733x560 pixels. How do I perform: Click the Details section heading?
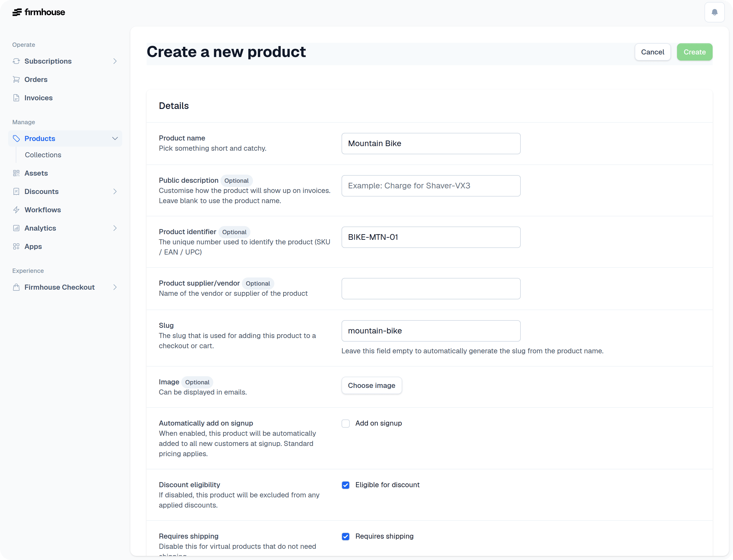pos(174,106)
